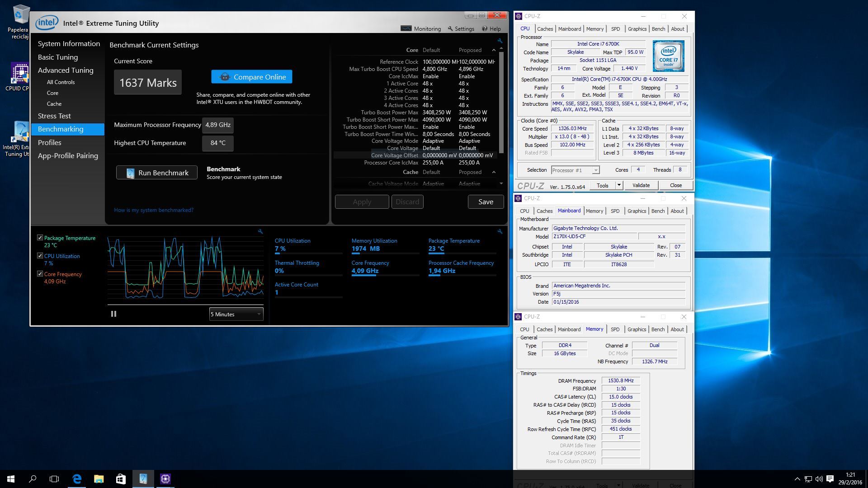This screenshot has height=488, width=868.
Task: Open XTU Help
Action: (x=491, y=28)
